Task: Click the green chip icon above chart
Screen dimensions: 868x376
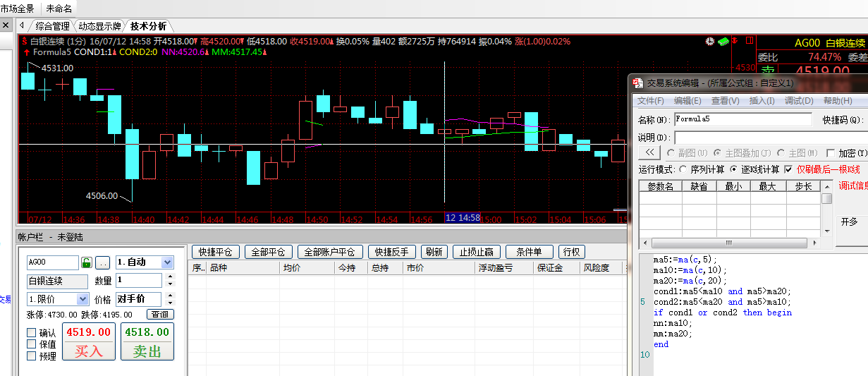Action: 723,42
